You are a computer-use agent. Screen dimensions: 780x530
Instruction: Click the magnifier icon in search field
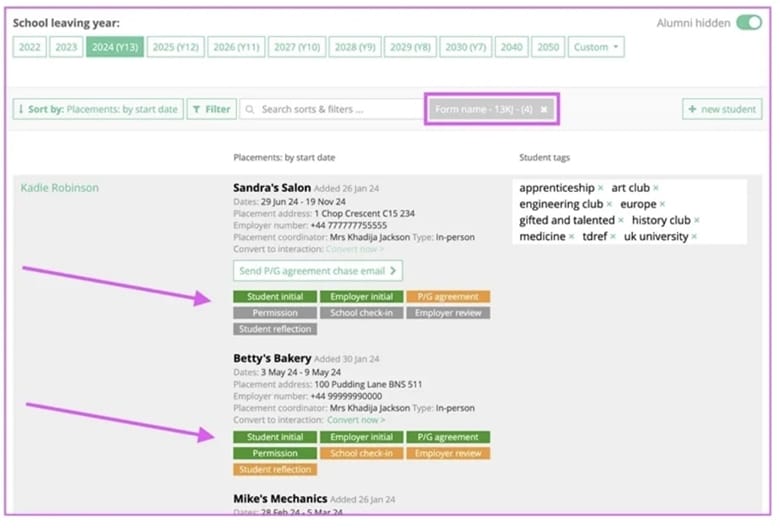(x=250, y=109)
